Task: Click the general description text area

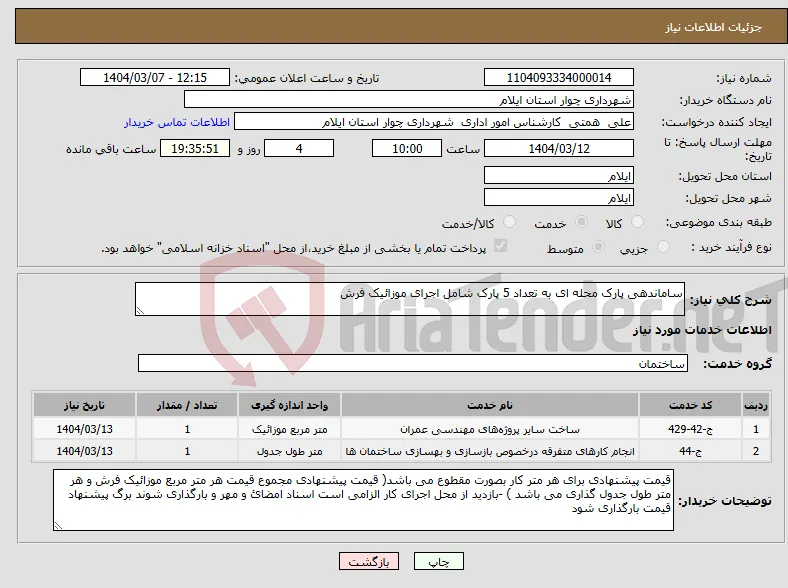Action: click(x=410, y=299)
